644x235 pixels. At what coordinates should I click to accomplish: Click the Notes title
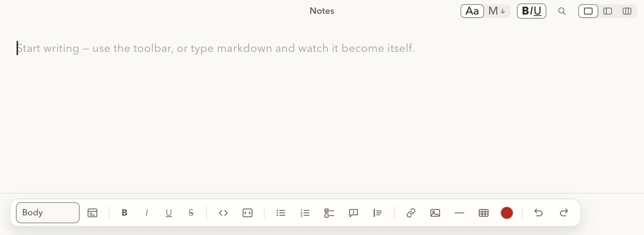click(322, 11)
